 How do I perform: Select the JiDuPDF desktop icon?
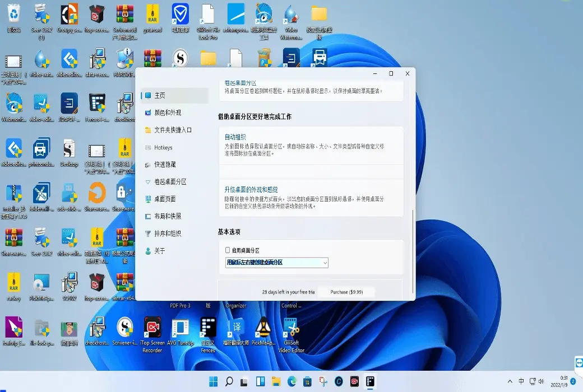[69, 108]
